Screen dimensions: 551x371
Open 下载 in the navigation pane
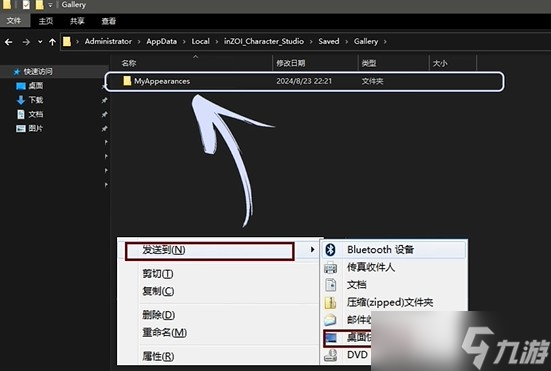(x=36, y=100)
